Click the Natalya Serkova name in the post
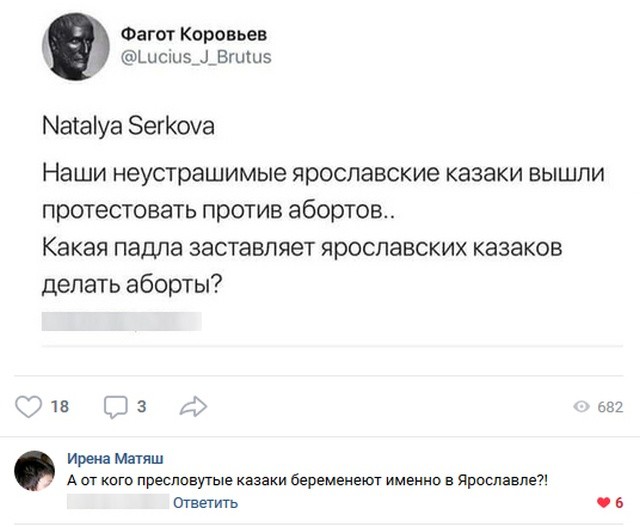Image resolution: width=640 pixels, height=527 pixels. coord(128,129)
